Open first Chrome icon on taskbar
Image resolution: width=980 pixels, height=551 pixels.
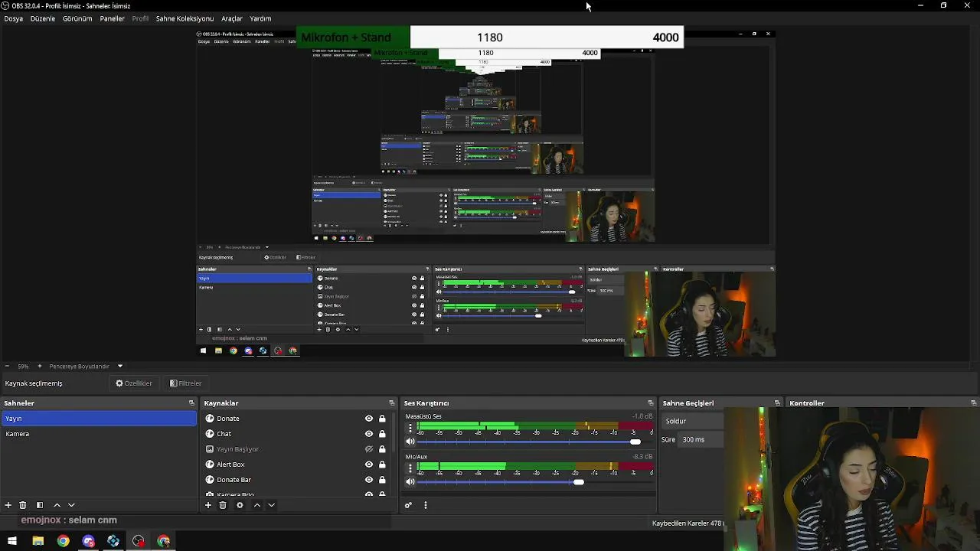63,541
